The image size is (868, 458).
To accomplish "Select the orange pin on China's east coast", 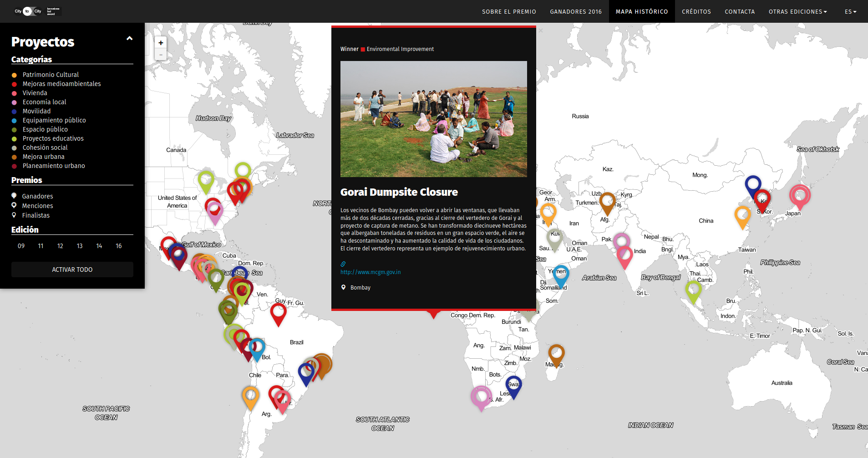I will [x=742, y=215].
